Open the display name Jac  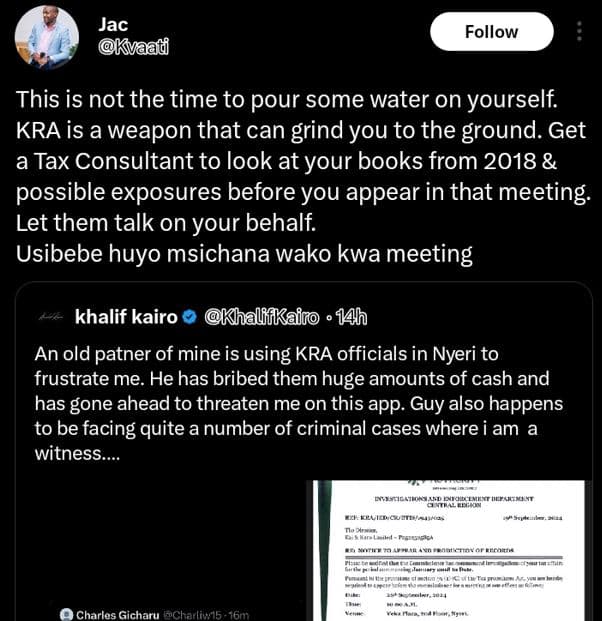click(x=114, y=22)
